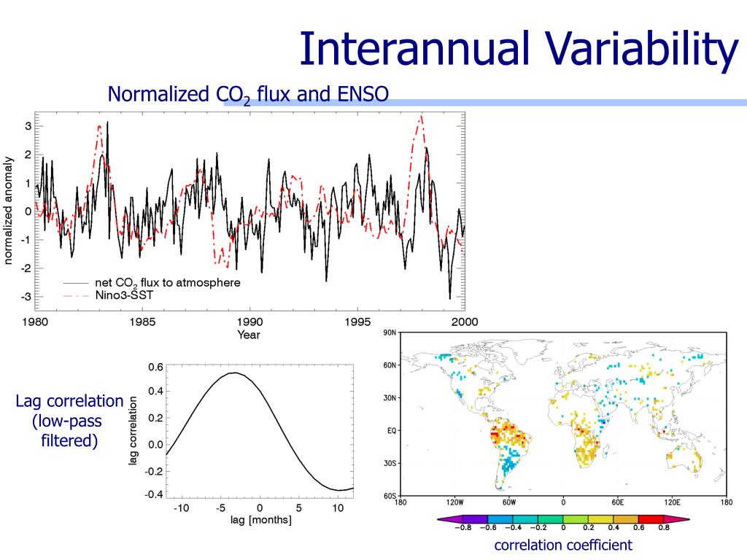Screen dimensions: 747x560
Task: Click the 'normalized anomaly' y-axis label
Action: [7, 211]
